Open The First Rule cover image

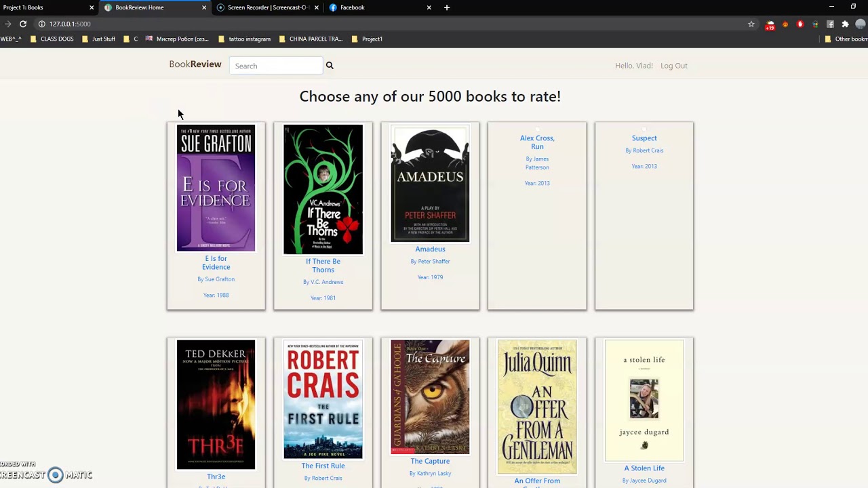pyautogui.click(x=323, y=399)
